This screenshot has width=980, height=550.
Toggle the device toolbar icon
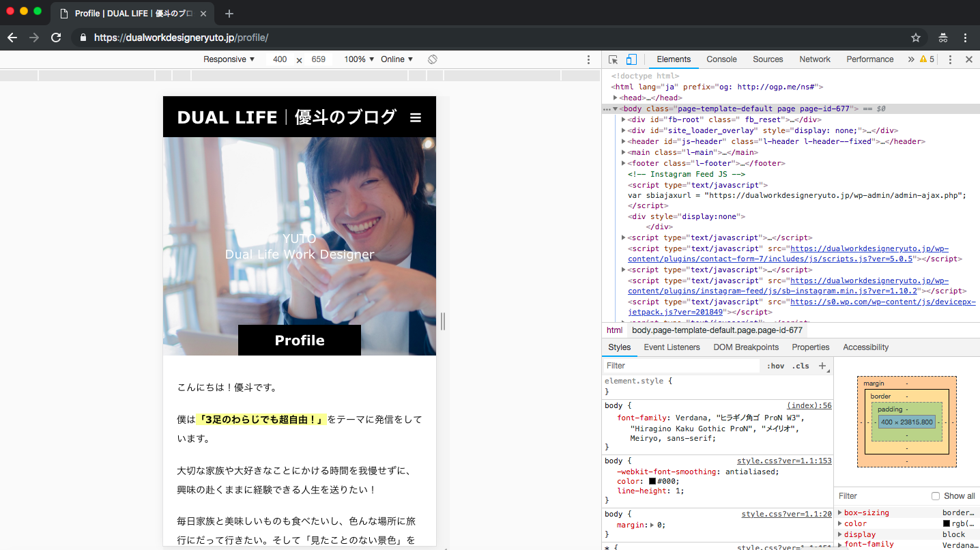(x=631, y=59)
